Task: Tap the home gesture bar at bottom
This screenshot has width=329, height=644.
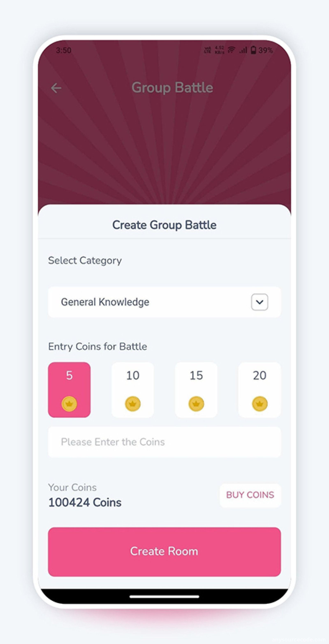Action: [x=164, y=596]
